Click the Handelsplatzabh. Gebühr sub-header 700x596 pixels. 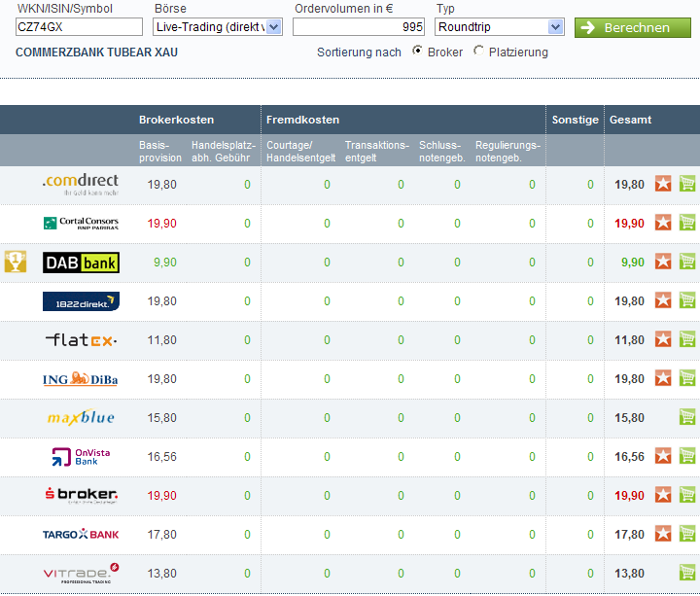point(224,152)
